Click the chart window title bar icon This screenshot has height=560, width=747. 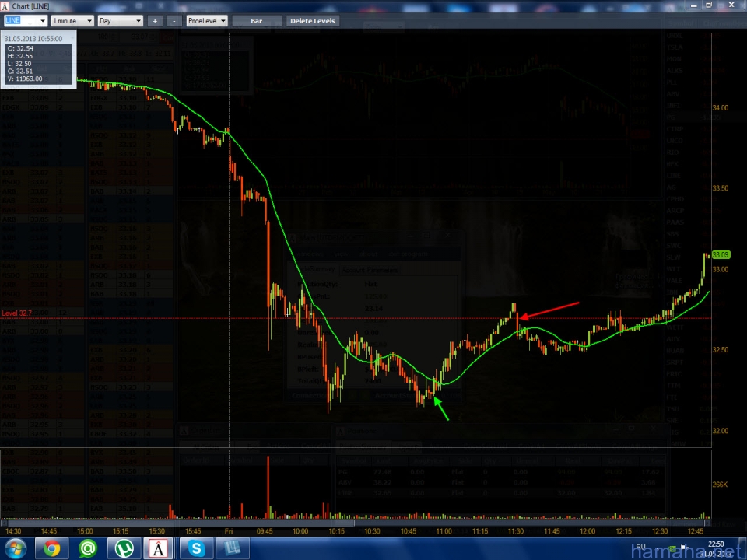pyautogui.click(x=5, y=6)
